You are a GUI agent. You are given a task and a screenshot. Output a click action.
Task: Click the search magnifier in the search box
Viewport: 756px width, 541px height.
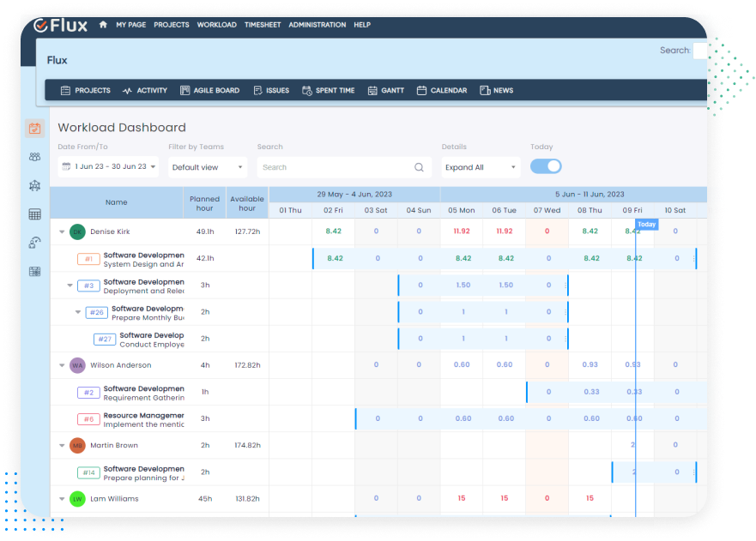tap(419, 166)
